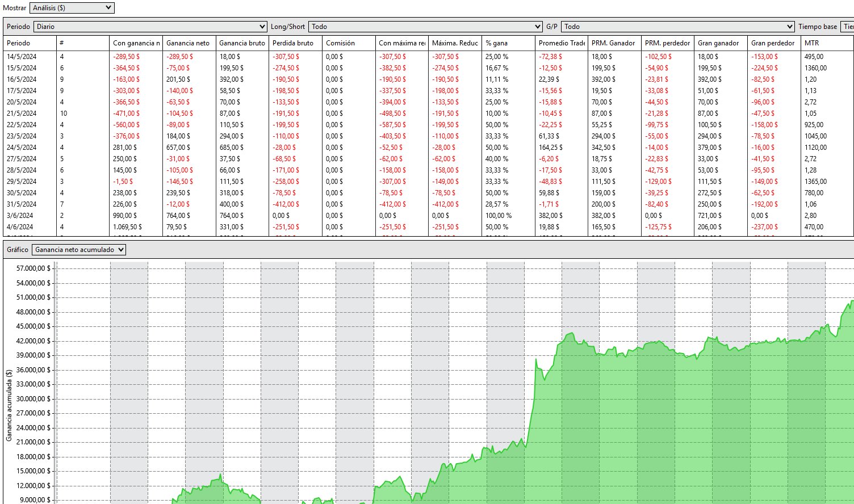Click the -587,50 $ max drawdown cell

(402, 125)
